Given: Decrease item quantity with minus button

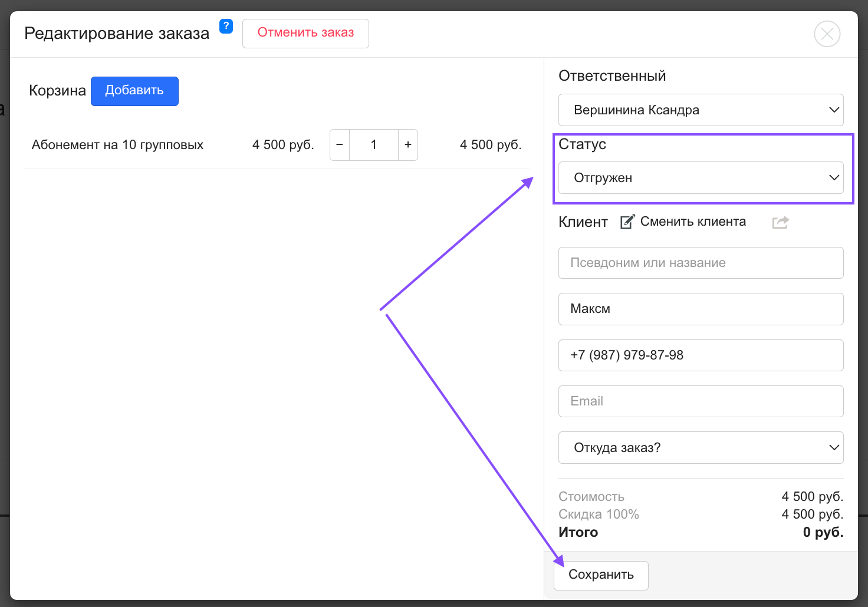Looking at the screenshot, I should coord(340,145).
